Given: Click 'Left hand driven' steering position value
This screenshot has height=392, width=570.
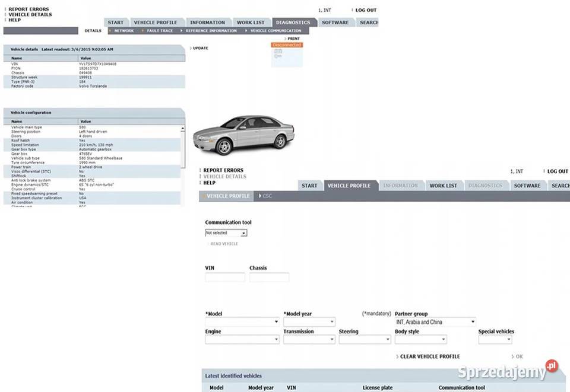Looking at the screenshot, I should click(x=93, y=132).
